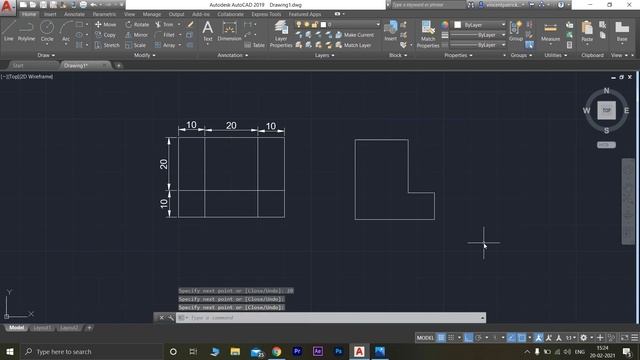The image size is (640, 360).
Task: Activate the Rotate tool
Action: 137,24
